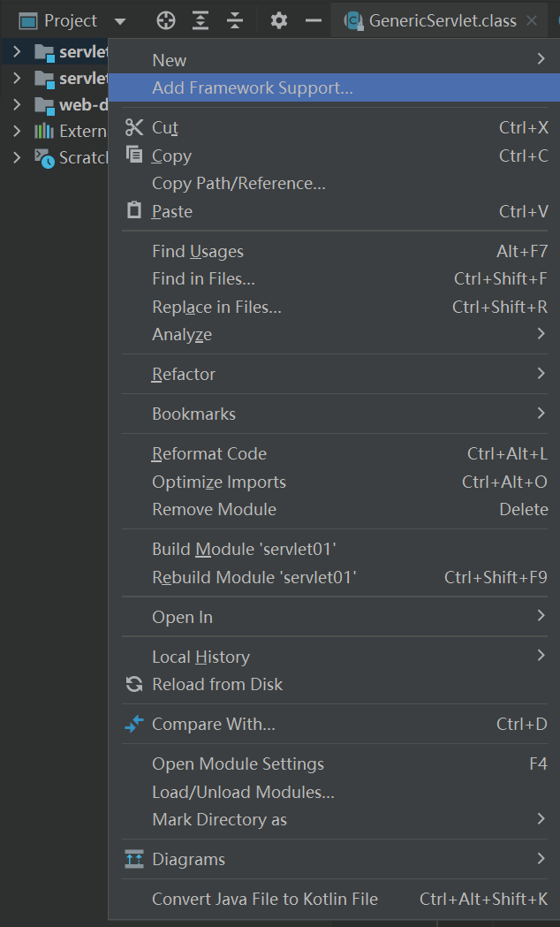The image size is (560, 927).
Task: Hide the Project tool window with the minus icon
Action: click(x=313, y=20)
